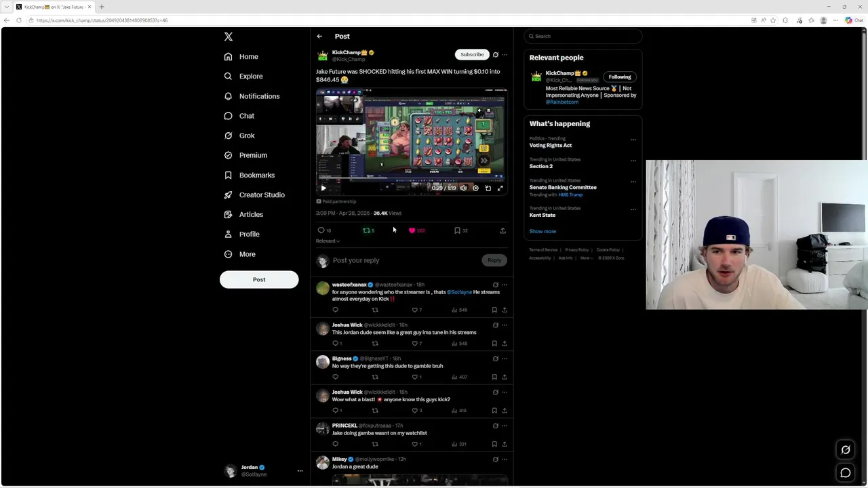Viewport: 868px width, 488px height.
Task: Repost wasteofxanax's reply
Action: 375,310
